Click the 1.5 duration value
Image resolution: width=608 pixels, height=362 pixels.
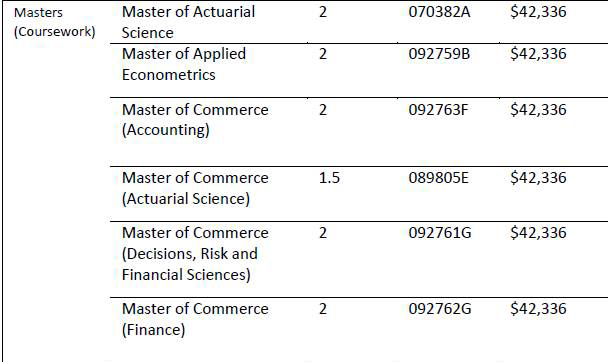[x=329, y=178]
